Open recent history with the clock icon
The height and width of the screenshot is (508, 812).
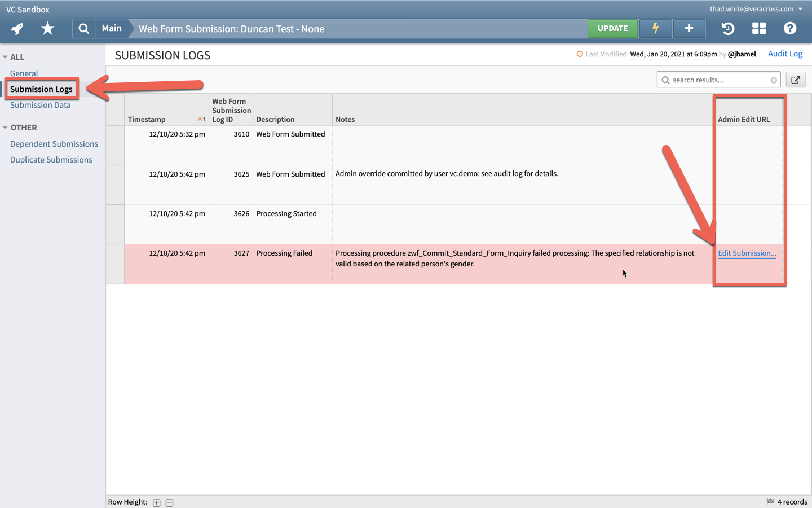[x=727, y=28]
